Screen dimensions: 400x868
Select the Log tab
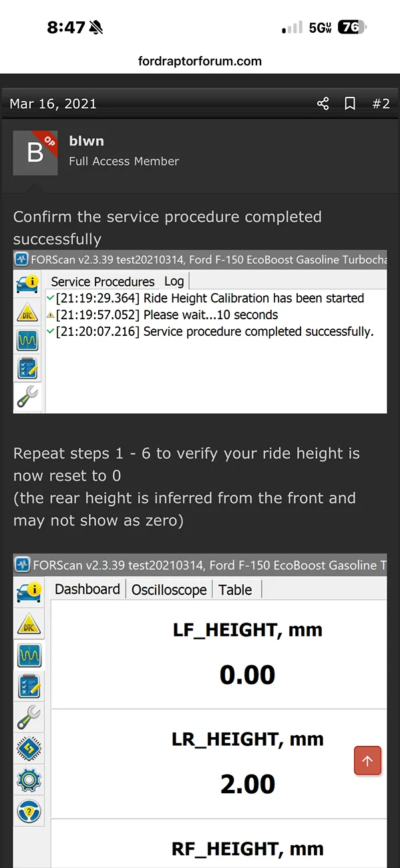pos(174,281)
